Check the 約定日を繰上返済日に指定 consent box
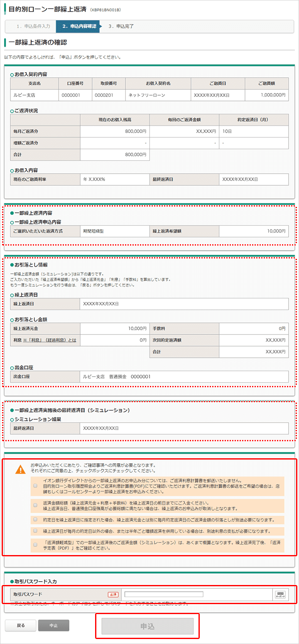Screen dimensions: 299x644 pos(35,519)
